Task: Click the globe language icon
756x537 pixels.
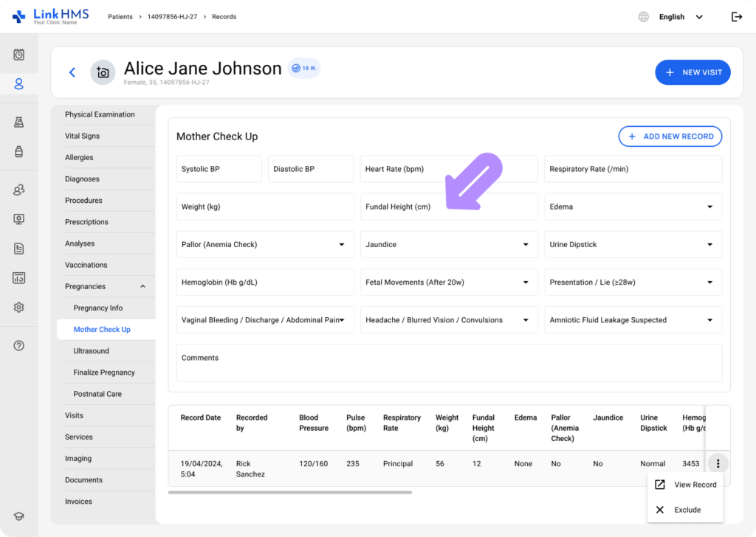Action: pos(644,17)
